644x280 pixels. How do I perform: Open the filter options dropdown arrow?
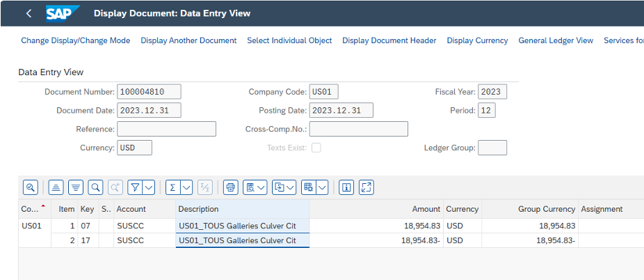[x=149, y=187]
